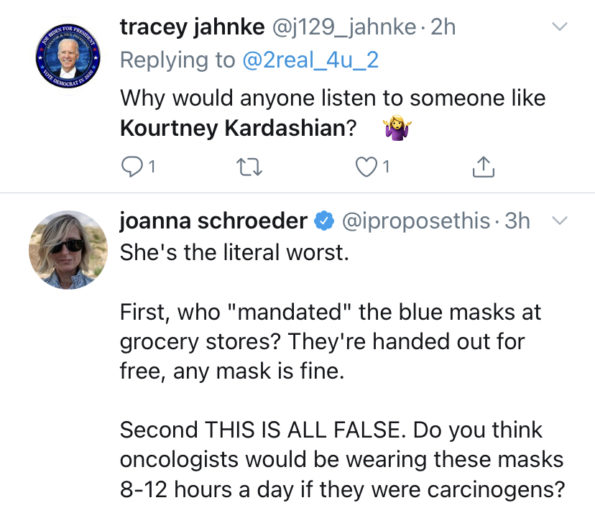Share tracey jahnke's tweet
Viewport: 595px width, 508px height.
483,167
